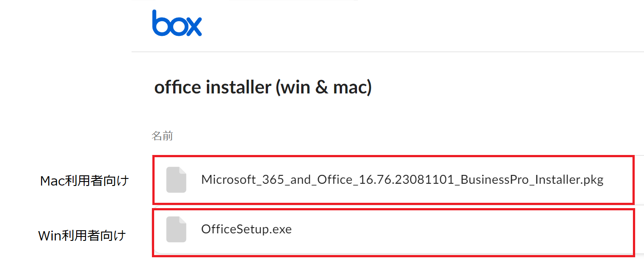Sort files by the 名前 column header
644x267 pixels.
(162, 136)
